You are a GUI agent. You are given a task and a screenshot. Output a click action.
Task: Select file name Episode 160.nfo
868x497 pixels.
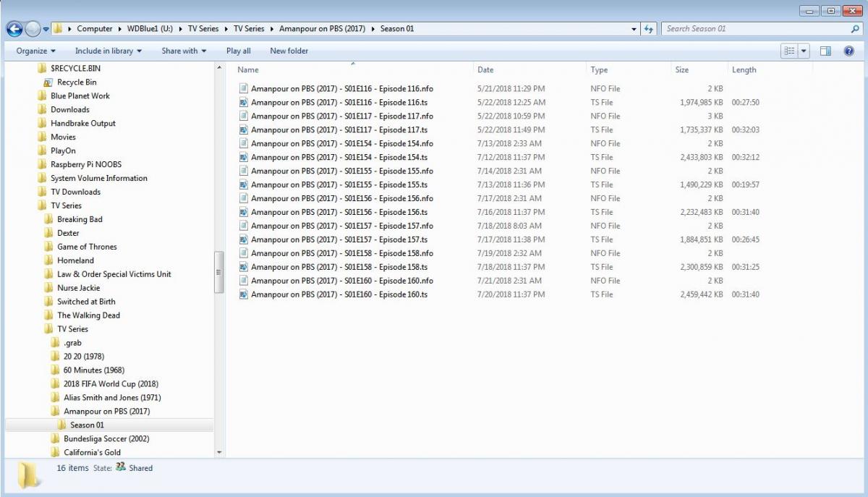point(342,281)
